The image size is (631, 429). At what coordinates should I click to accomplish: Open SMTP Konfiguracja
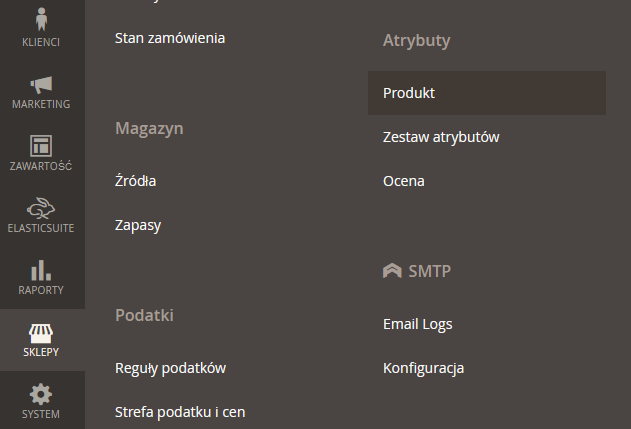[423, 368]
